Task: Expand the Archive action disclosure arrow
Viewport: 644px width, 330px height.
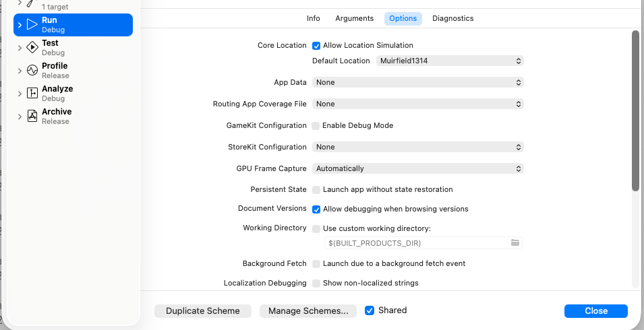Action: pyautogui.click(x=20, y=117)
